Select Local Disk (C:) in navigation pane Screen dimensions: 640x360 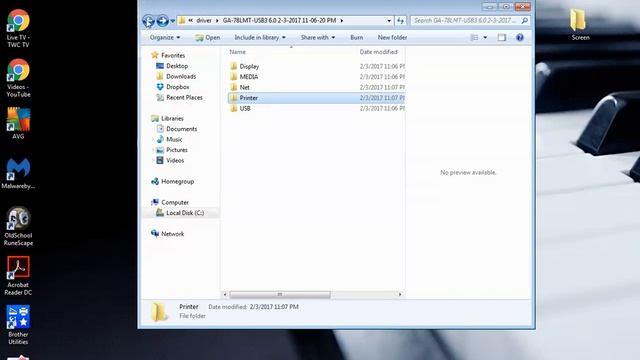pyautogui.click(x=184, y=213)
